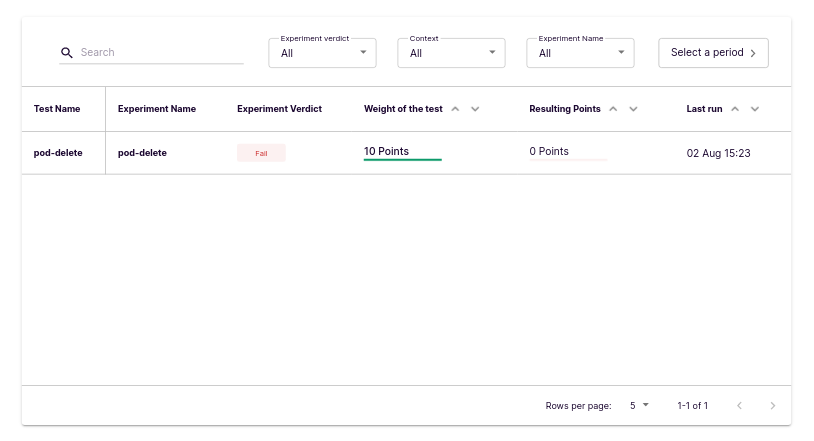Screen dimensions: 814x441
Task: Go to next page arrow
Action: coord(772,406)
